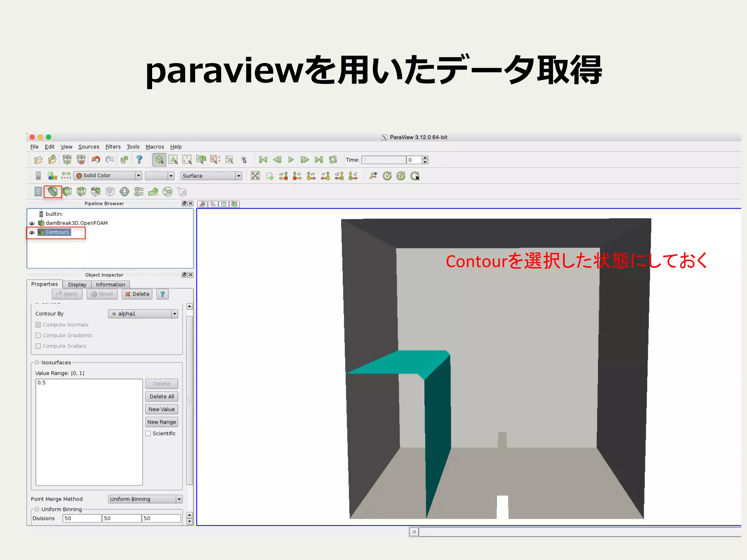The image size is (747, 560).
Task: Select the Threshold filter icon
Action: coord(96,191)
